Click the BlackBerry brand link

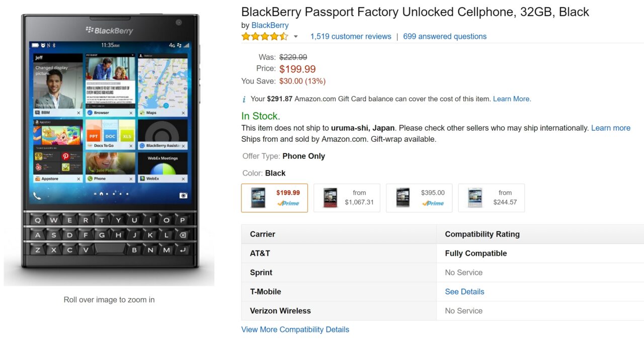[x=270, y=25]
